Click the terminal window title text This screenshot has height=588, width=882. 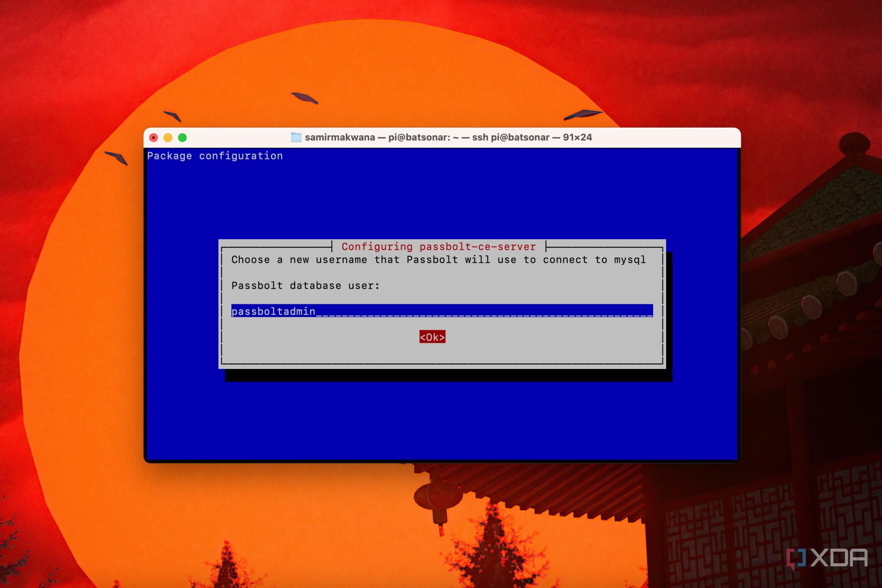pos(448,137)
